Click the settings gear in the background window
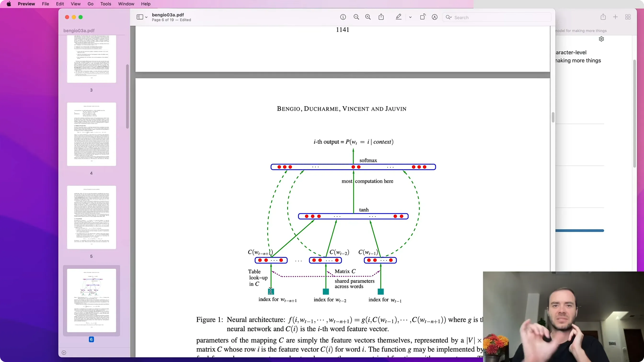This screenshot has width=644, height=362. [602, 39]
